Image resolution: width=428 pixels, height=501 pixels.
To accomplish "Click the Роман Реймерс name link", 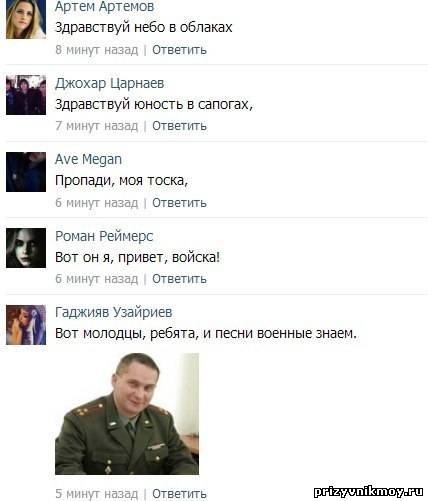I will click(x=104, y=236).
